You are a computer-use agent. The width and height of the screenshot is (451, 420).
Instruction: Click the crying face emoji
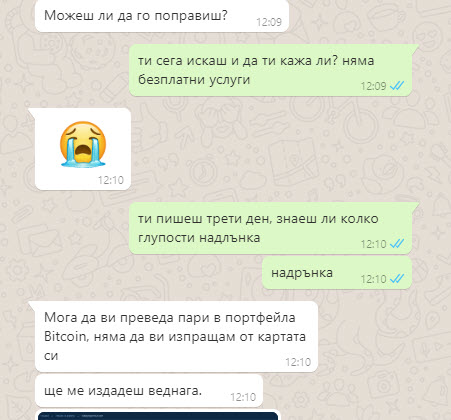tap(83, 144)
